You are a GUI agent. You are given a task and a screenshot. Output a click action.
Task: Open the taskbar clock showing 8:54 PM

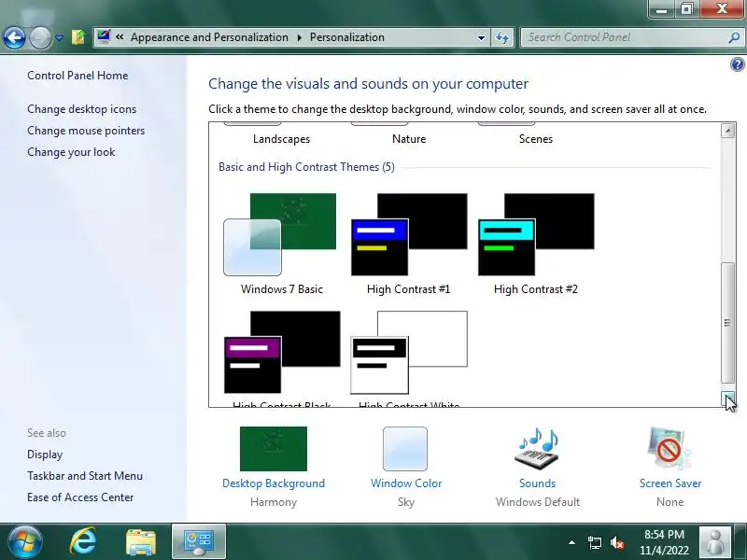[664, 542]
